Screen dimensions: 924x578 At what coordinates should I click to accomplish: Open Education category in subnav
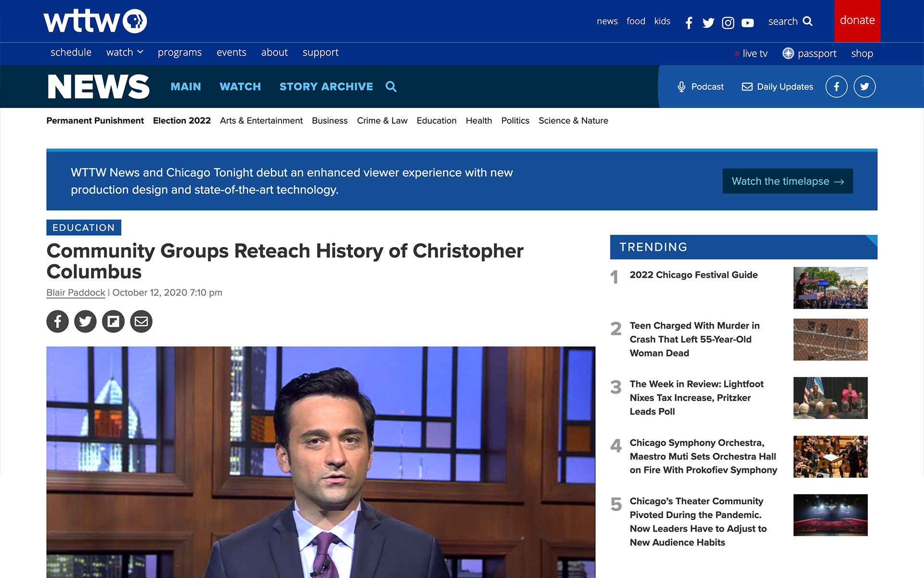click(436, 120)
